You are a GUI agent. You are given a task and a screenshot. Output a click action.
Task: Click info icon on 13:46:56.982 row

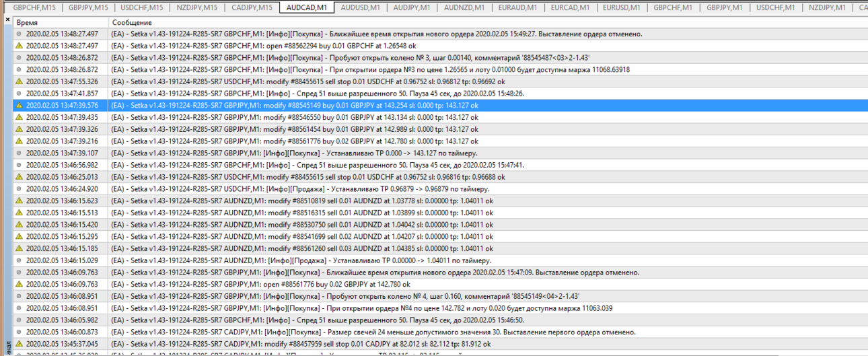pos(19,165)
